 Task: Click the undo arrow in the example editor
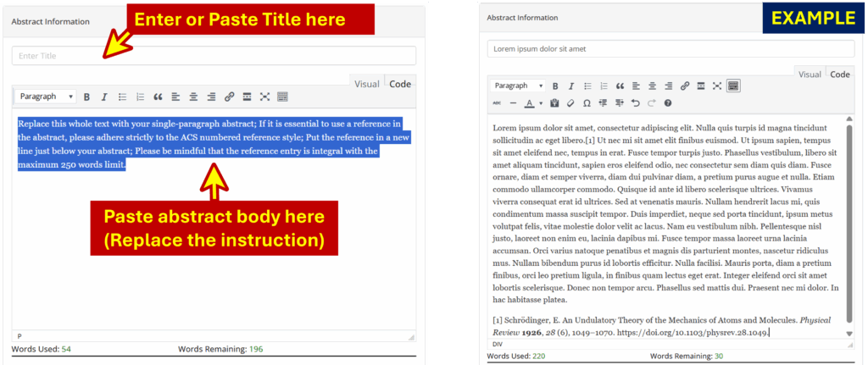(635, 103)
